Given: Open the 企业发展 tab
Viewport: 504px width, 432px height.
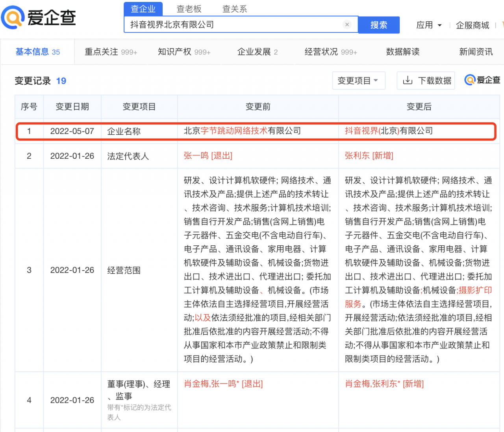Looking at the screenshot, I should [254, 52].
